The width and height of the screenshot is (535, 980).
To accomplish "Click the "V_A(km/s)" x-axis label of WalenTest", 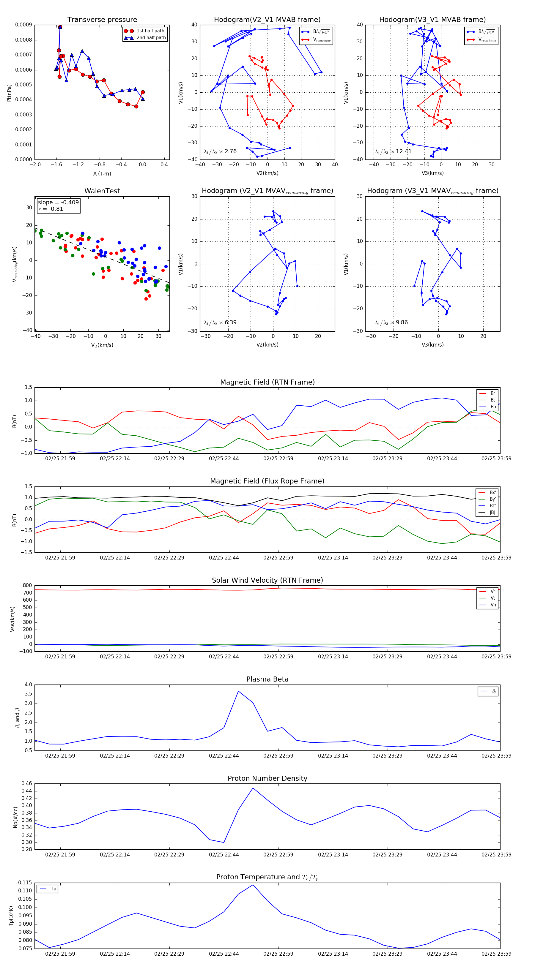I will click(102, 345).
